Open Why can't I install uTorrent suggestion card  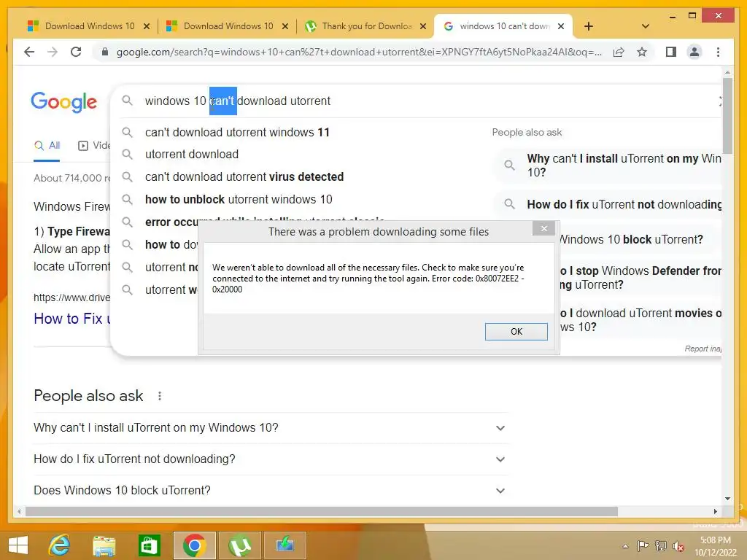(x=609, y=166)
